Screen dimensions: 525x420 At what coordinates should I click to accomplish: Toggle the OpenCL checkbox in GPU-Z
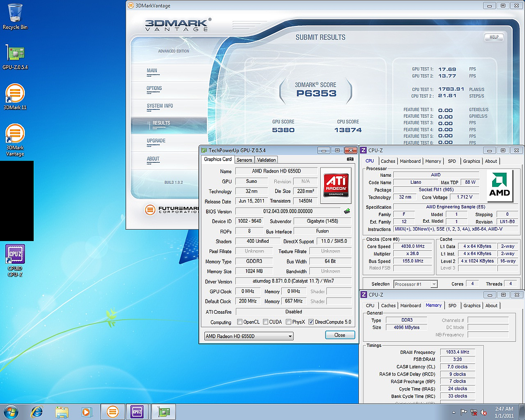click(240, 322)
